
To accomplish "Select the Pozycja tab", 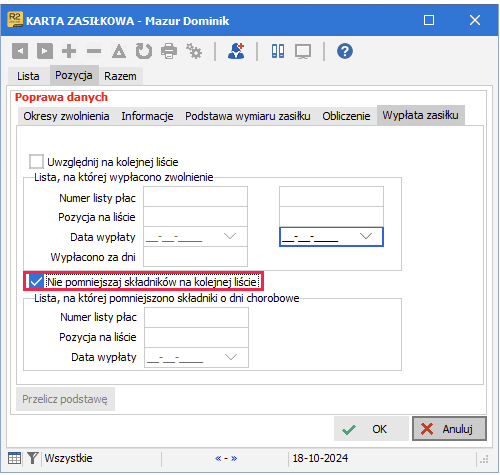I will [x=74, y=75].
